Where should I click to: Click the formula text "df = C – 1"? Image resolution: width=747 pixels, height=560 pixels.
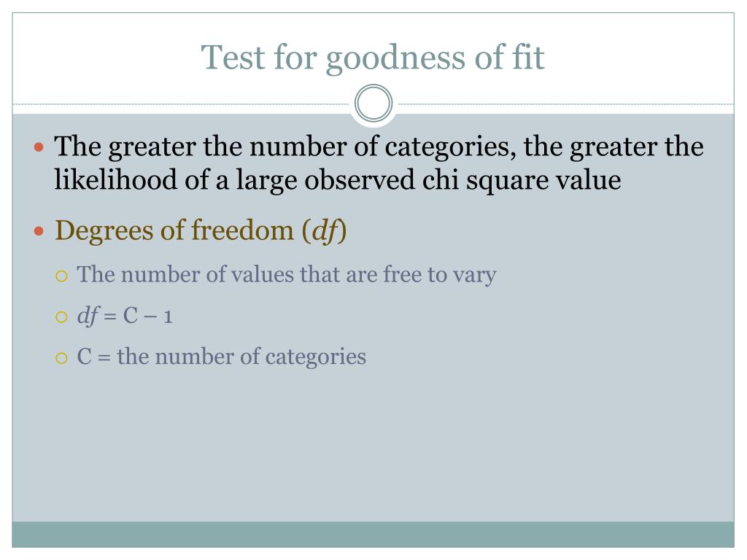pyautogui.click(x=124, y=316)
